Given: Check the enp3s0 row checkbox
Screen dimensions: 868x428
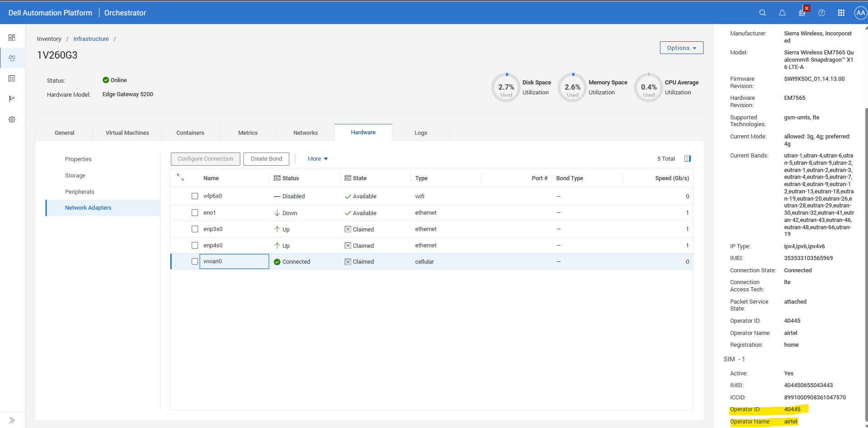Looking at the screenshot, I should (195, 229).
